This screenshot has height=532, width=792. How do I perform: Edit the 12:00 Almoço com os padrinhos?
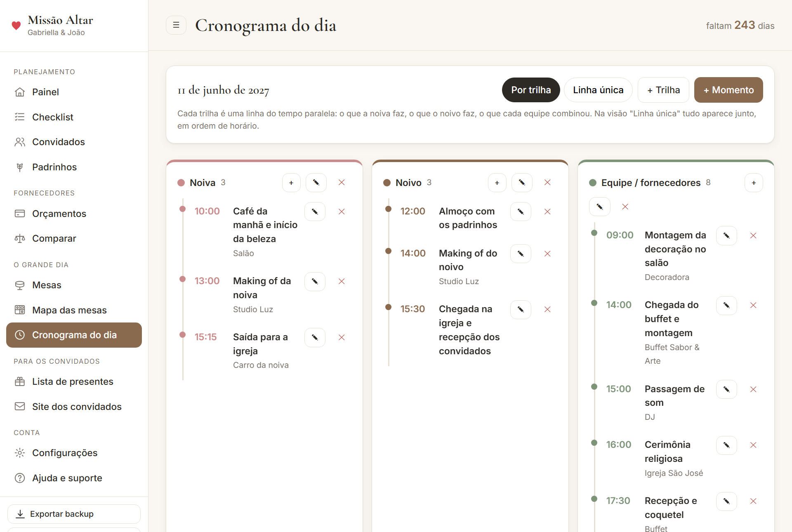(521, 212)
